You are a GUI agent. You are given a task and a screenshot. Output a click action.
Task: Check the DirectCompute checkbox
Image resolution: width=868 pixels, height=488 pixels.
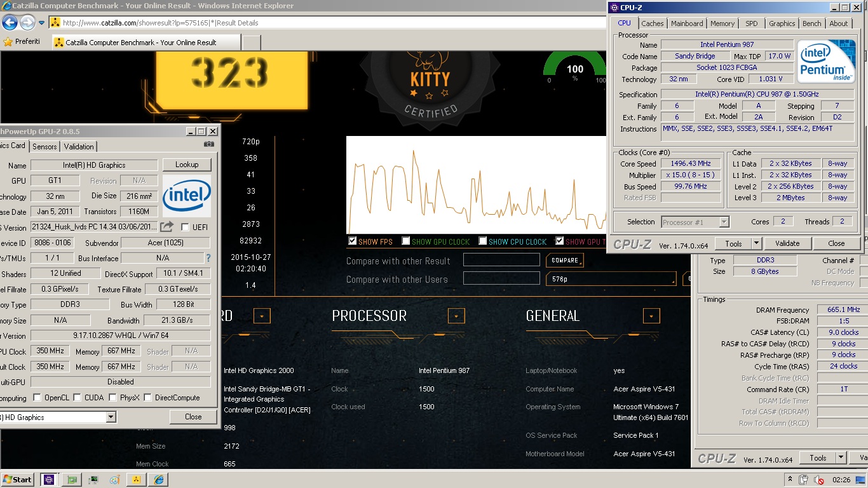(x=147, y=398)
